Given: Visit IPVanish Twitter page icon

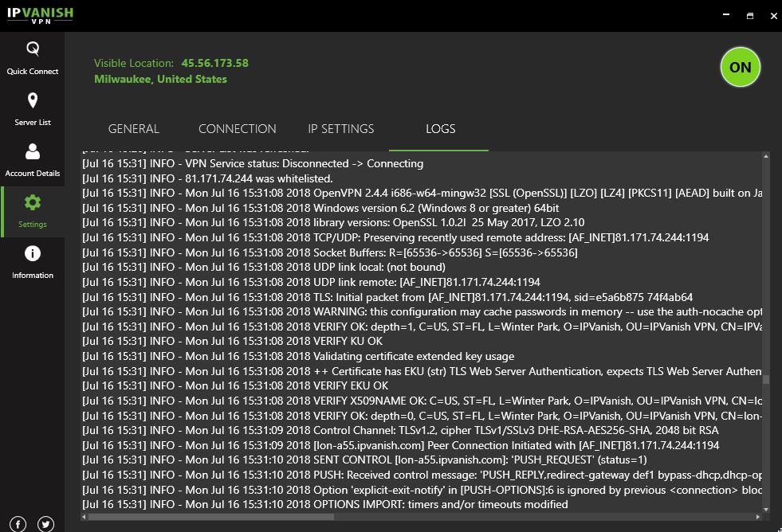Looking at the screenshot, I should click(46, 524).
